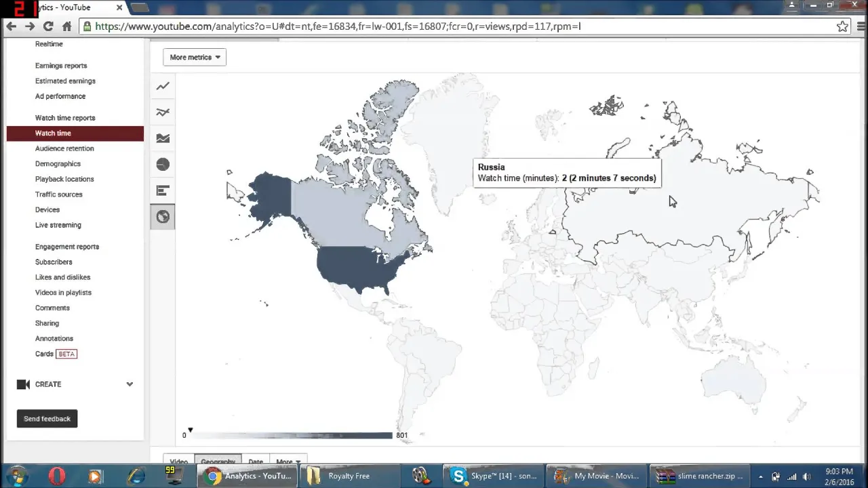The height and width of the screenshot is (488, 868).
Task: Click the Send feedback button
Action: pos(47,419)
